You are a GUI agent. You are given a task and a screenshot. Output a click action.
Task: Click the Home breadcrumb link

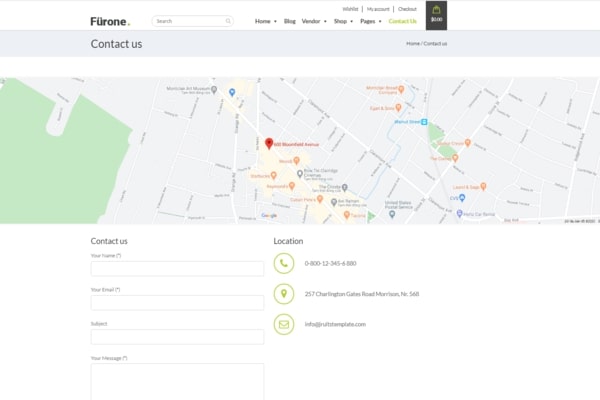(x=413, y=44)
